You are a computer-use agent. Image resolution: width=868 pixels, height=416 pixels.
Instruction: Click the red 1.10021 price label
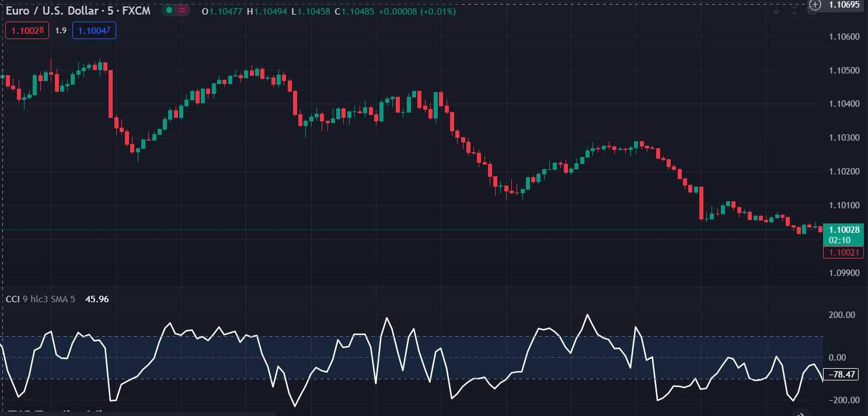click(x=843, y=252)
